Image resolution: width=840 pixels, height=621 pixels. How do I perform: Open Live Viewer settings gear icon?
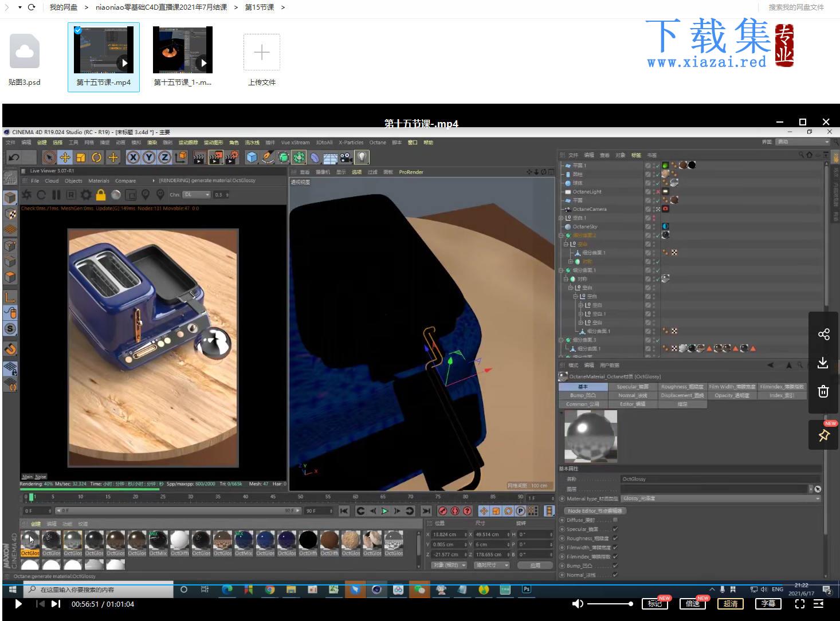(x=86, y=195)
